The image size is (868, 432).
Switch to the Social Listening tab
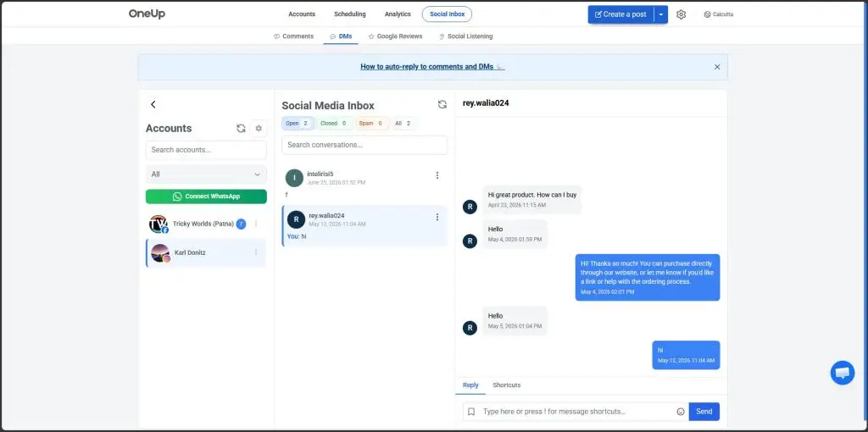(x=465, y=36)
